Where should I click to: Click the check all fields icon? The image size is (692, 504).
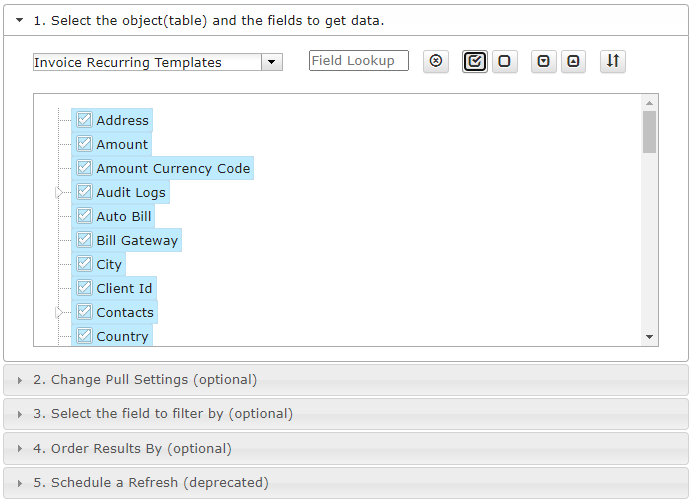click(474, 61)
